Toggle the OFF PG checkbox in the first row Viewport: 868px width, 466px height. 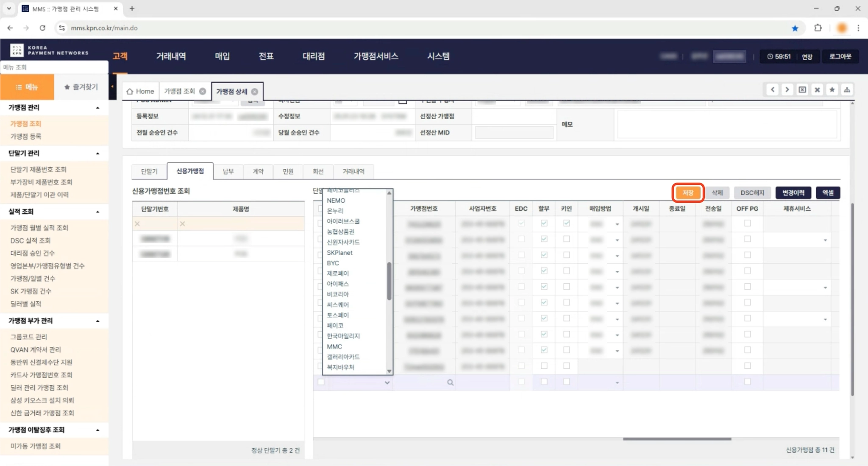point(747,223)
